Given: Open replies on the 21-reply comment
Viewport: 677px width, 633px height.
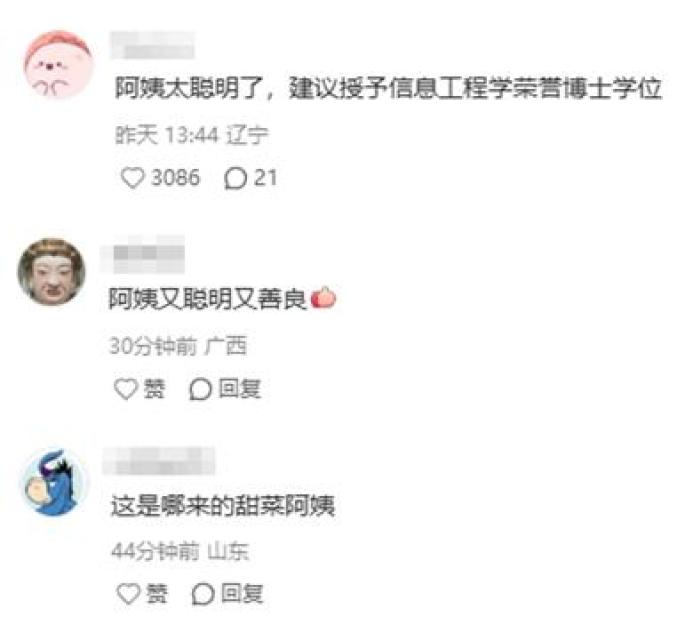Looking at the screenshot, I should [235, 178].
